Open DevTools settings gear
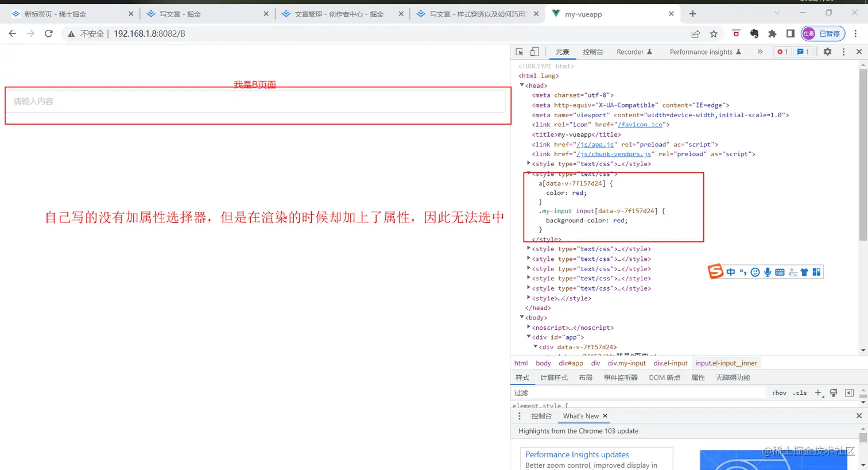The height and width of the screenshot is (470, 868). click(827, 52)
